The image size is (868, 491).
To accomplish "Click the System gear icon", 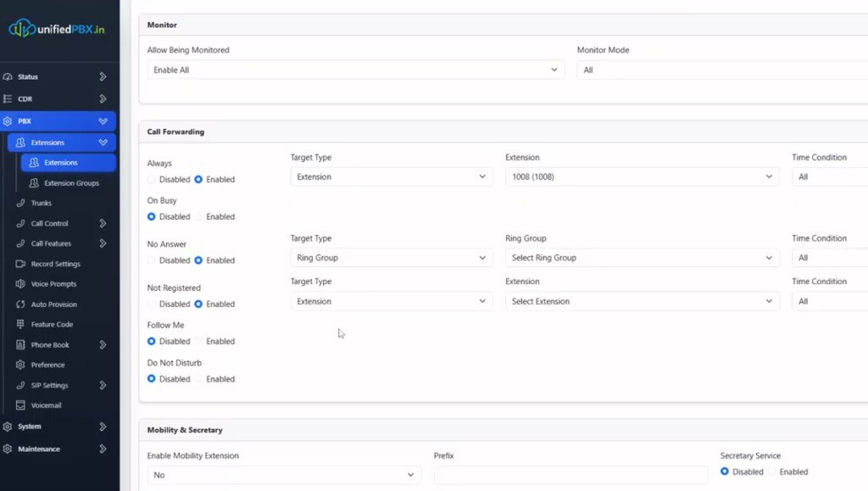I will coord(8,427).
